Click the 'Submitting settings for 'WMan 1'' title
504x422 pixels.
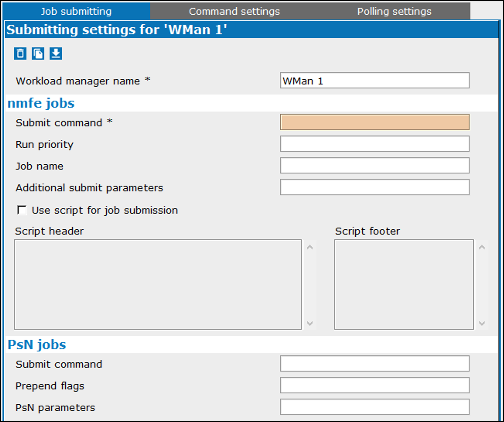117,30
